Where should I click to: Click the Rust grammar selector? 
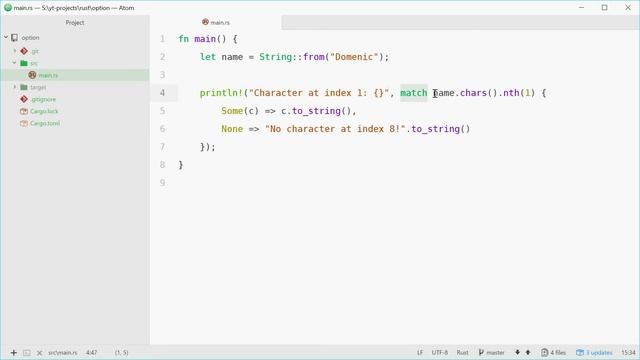pos(462,352)
